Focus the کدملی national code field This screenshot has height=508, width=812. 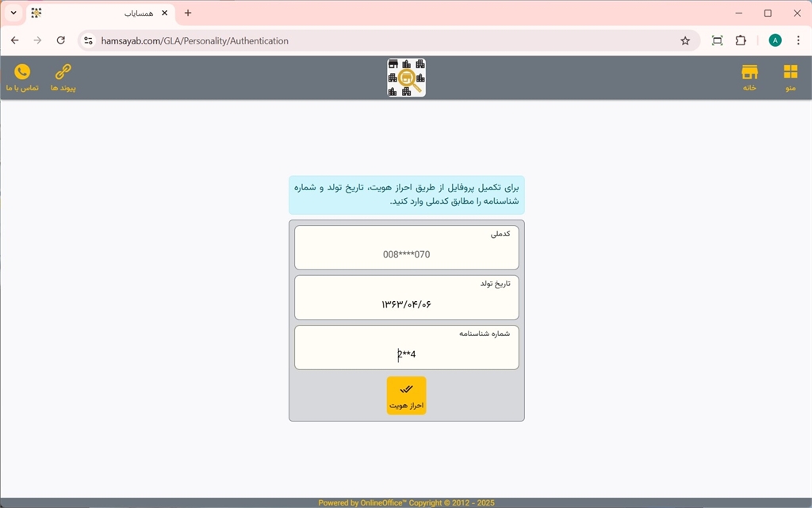click(x=406, y=254)
